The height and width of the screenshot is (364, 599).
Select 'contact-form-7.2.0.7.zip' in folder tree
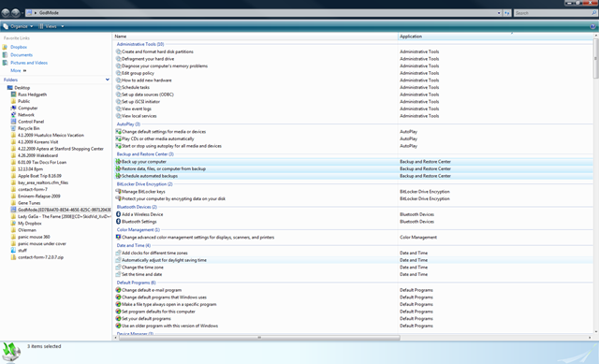pos(40,257)
